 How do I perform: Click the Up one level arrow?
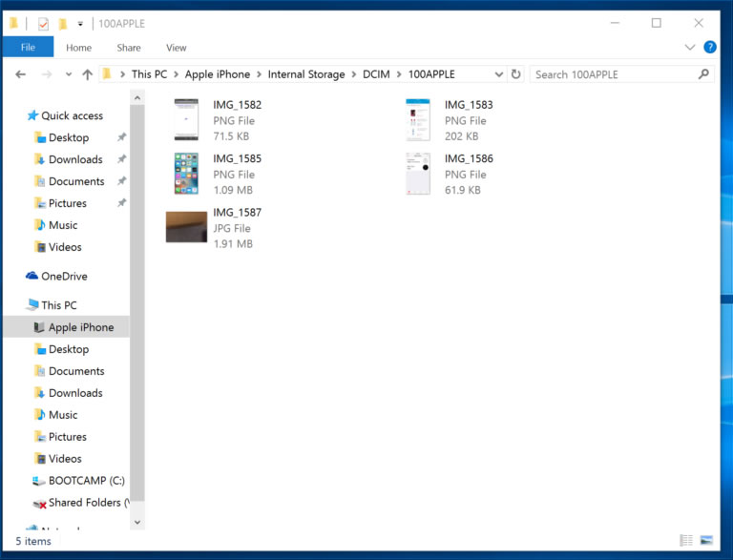pyautogui.click(x=88, y=74)
